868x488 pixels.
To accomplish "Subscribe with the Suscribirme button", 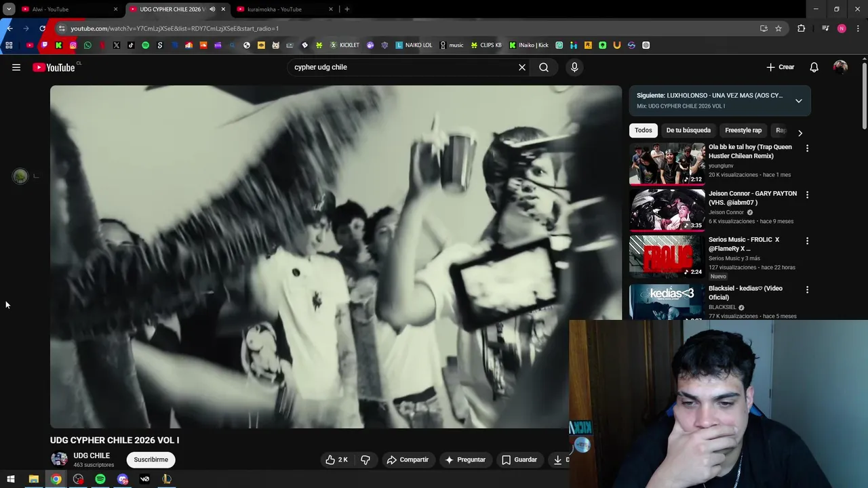I will tap(151, 460).
